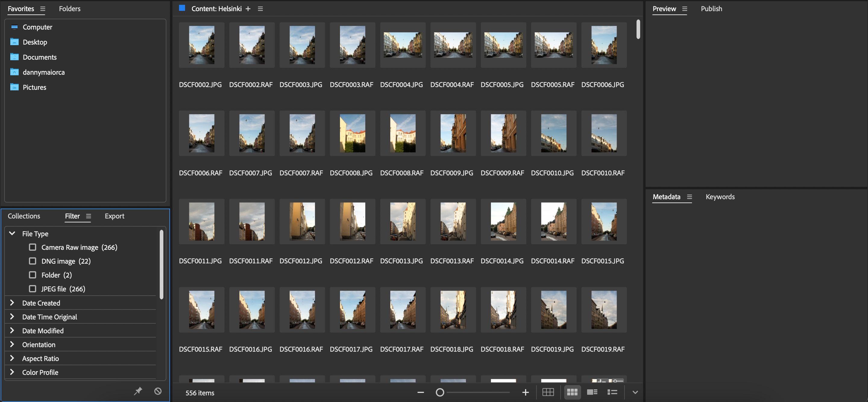This screenshot has width=868, height=402.
Task: Enable the Camera Raw image filter
Action: (x=32, y=247)
